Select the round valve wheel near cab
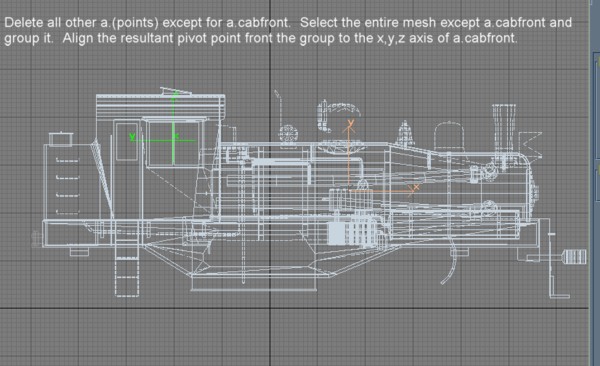The width and height of the screenshot is (600, 366). (288, 135)
